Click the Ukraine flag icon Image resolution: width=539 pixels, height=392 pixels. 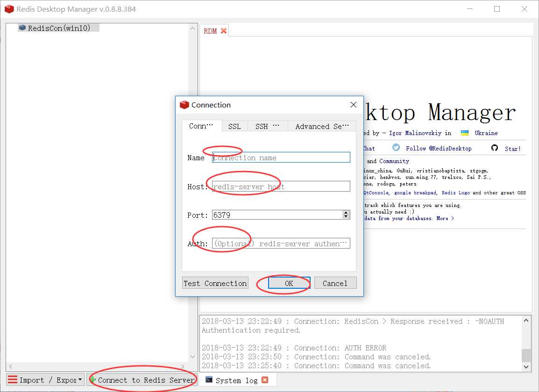(x=465, y=133)
